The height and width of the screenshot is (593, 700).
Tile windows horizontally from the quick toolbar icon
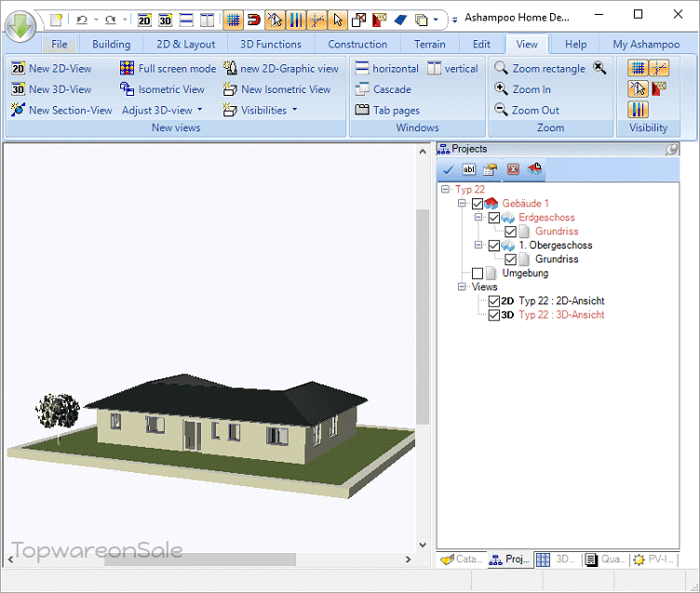click(x=186, y=20)
